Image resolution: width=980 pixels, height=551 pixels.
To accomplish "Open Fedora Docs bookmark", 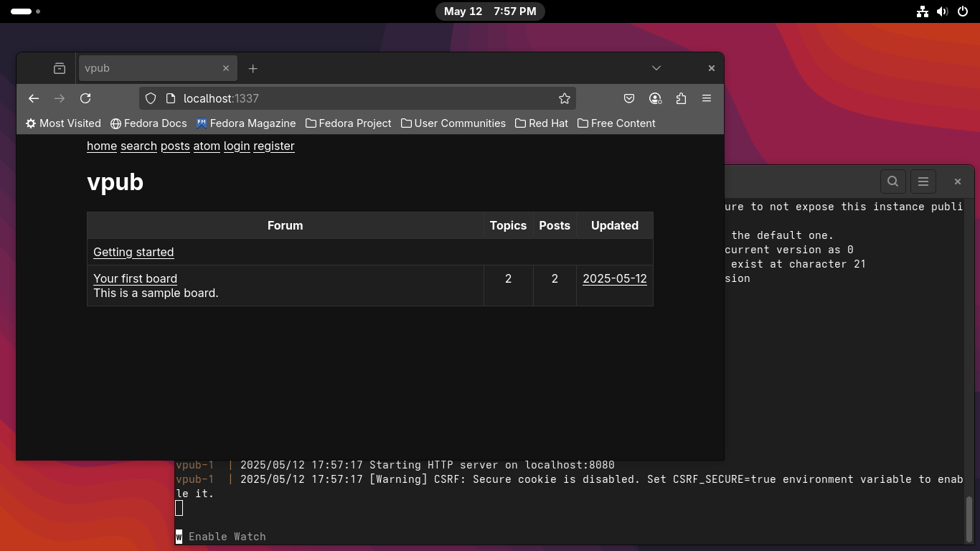I will tap(149, 123).
